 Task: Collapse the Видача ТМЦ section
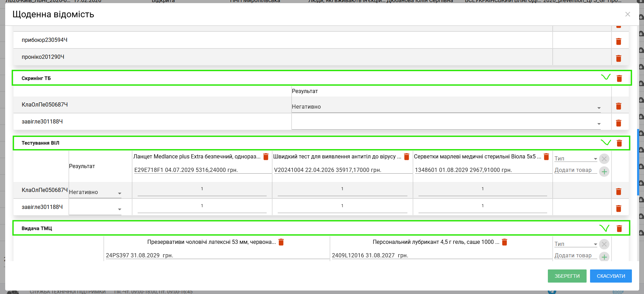(604, 228)
